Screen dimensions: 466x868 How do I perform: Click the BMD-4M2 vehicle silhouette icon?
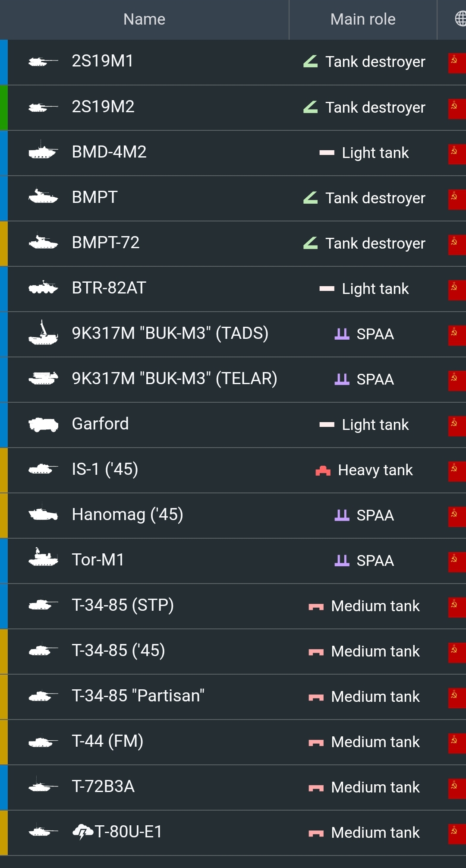tap(43, 152)
